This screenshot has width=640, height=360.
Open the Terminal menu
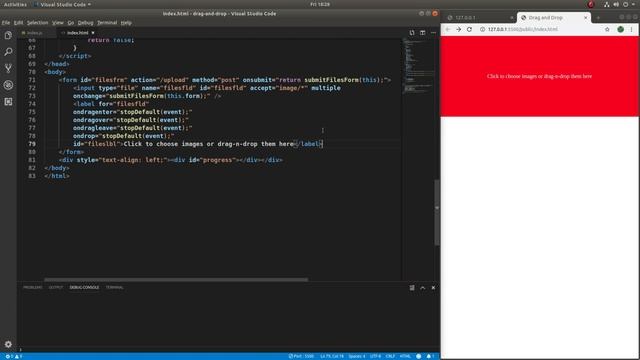107,23
